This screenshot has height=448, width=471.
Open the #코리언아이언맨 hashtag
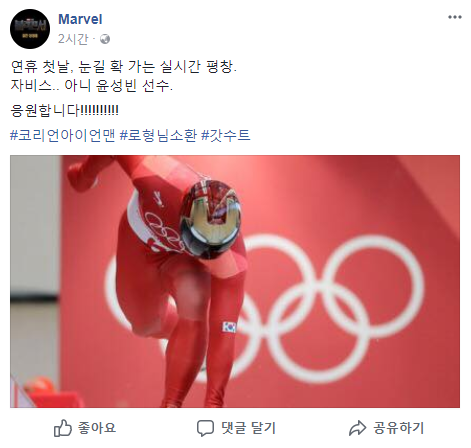62,135
